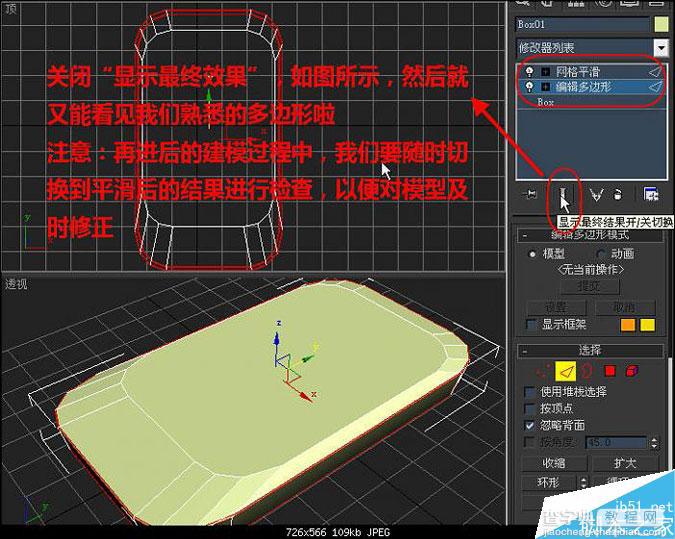Select the 编辑多边形 row in stack
The image size is (675, 539).
click(x=593, y=87)
